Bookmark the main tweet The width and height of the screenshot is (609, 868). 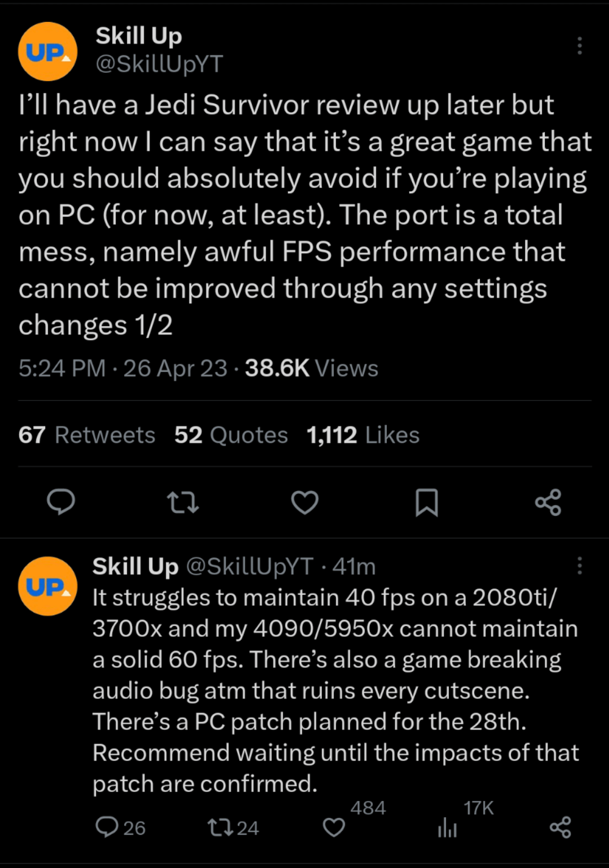(426, 503)
